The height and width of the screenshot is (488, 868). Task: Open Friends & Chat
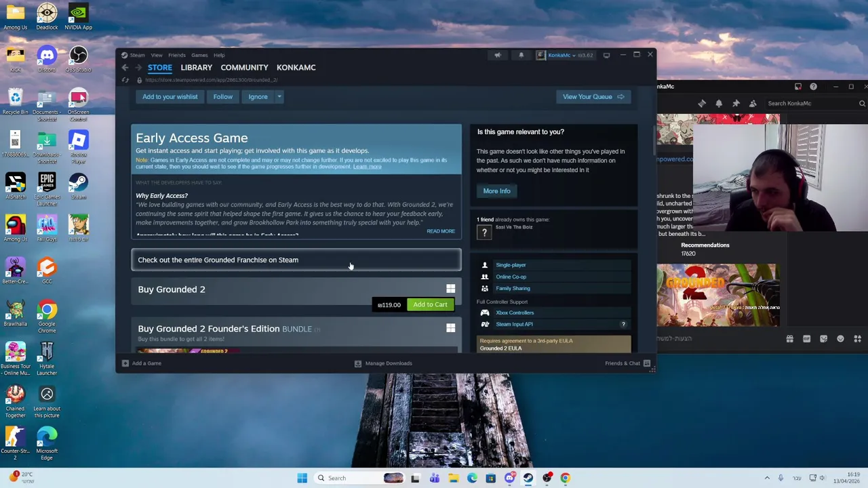tap(628, 363)
